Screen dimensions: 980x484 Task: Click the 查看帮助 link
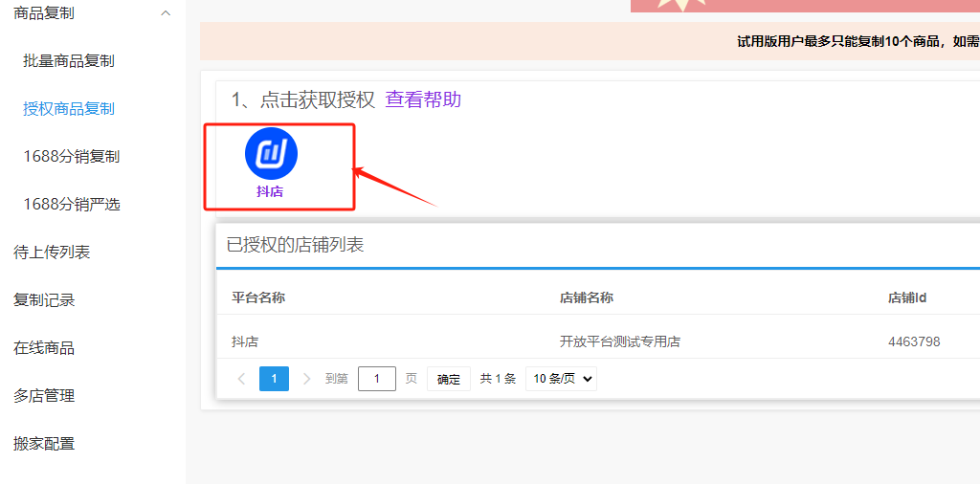point(423,99)
